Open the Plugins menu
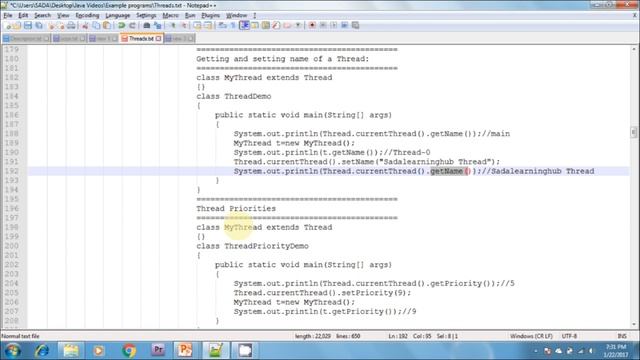 211,15
